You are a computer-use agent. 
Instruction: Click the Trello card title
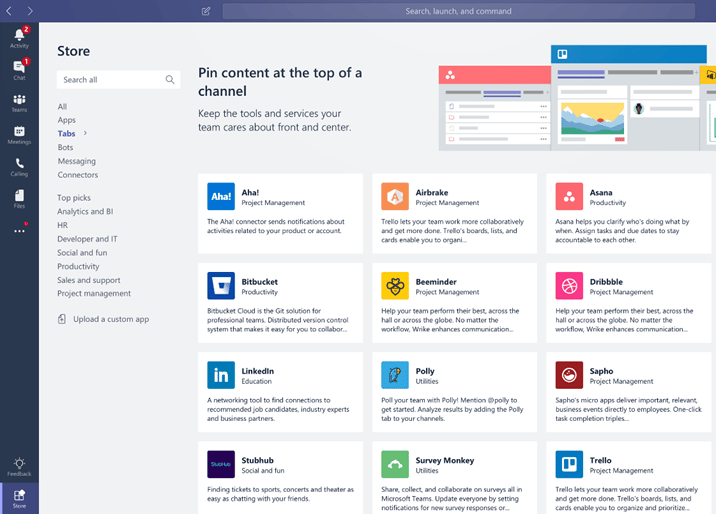pos(600,460)
